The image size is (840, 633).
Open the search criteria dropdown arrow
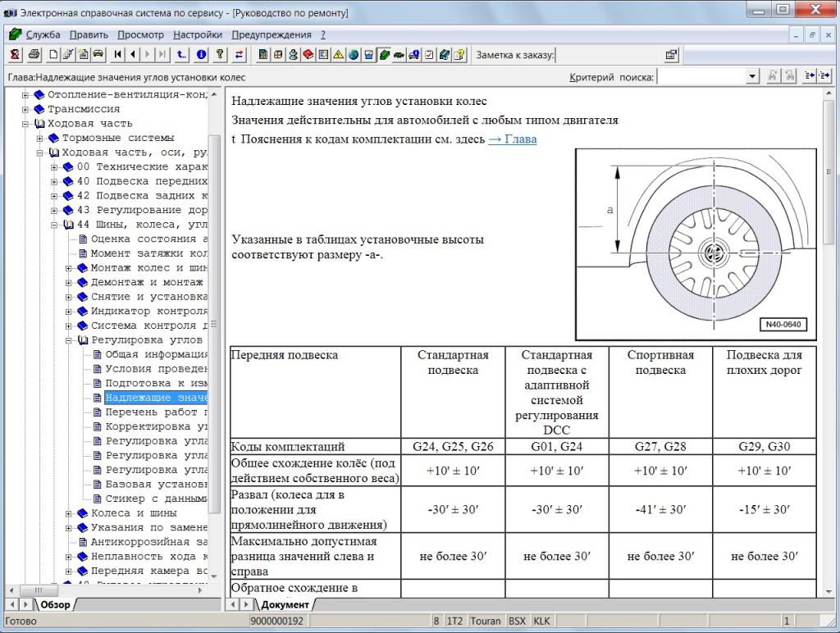(x=753, y=76)
